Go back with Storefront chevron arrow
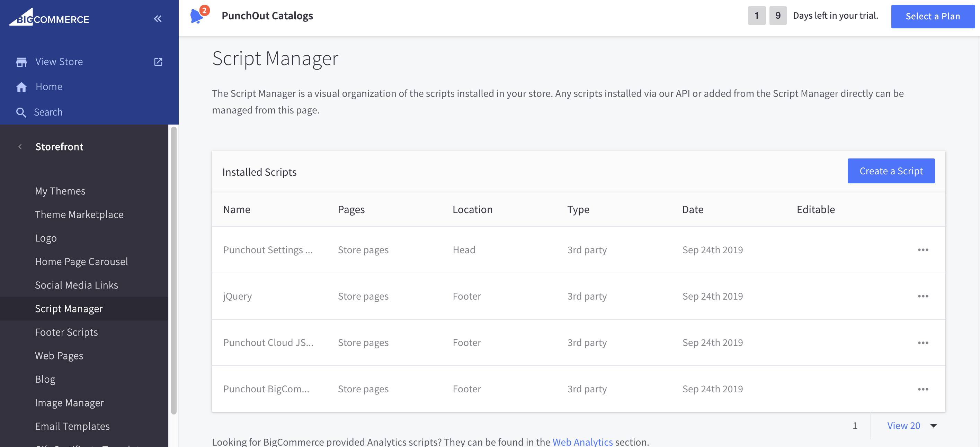 (20, 147)
